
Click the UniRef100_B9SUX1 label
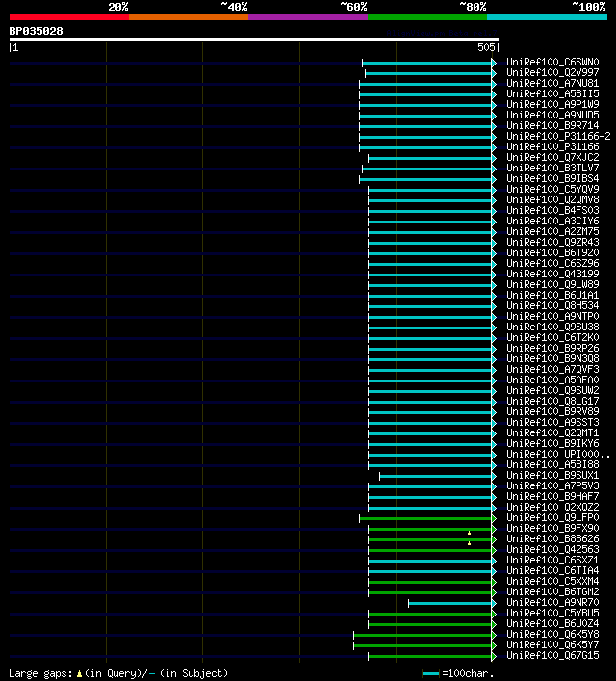pos(552,476)
